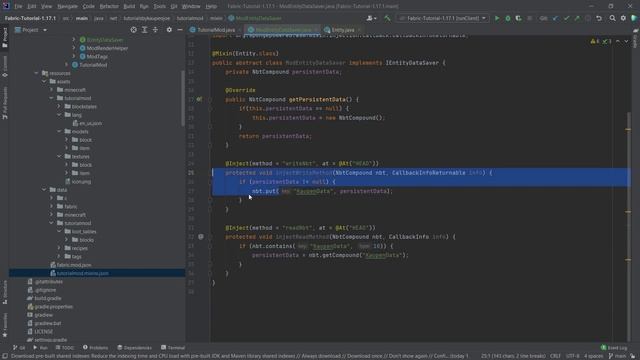Open the Dependencies tool window button
This screenshot has height=360, width=640.
point(134,348)
